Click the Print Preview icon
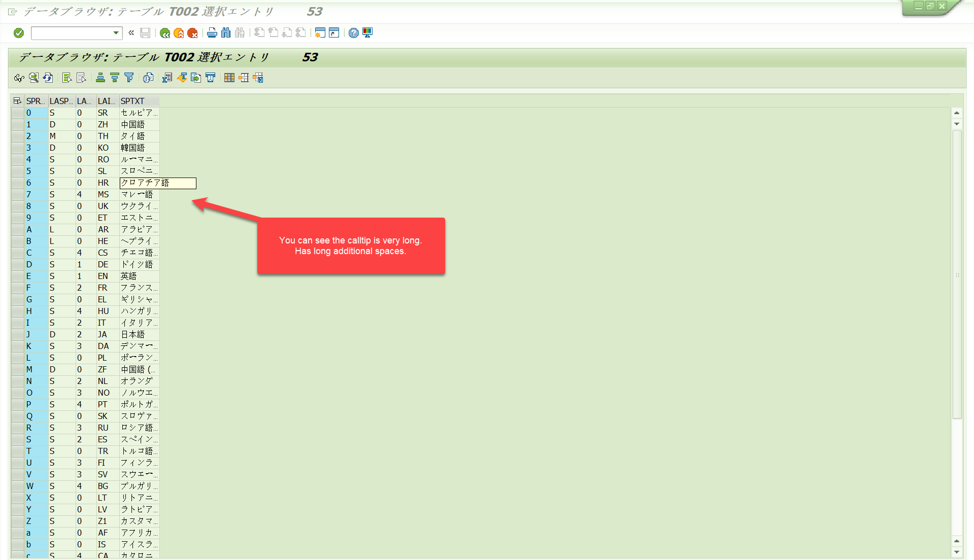 [x=148, y=78]
